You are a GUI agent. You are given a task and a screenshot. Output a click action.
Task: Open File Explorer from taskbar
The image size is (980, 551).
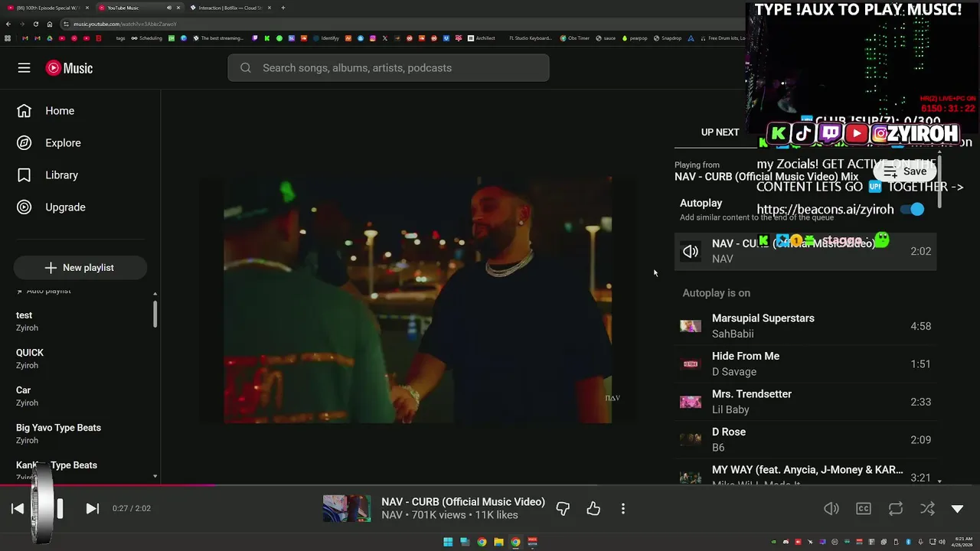click(498, 543)
